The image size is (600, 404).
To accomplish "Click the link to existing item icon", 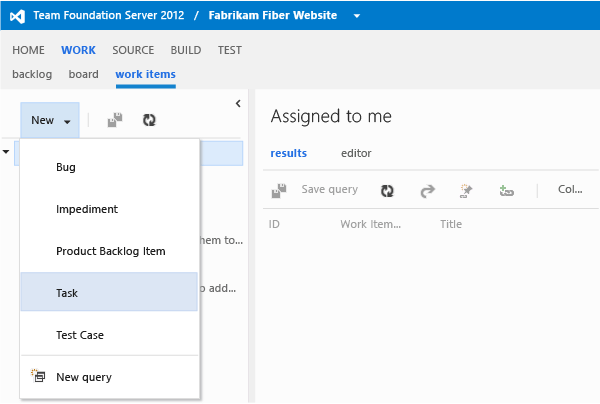I will 507,190.
